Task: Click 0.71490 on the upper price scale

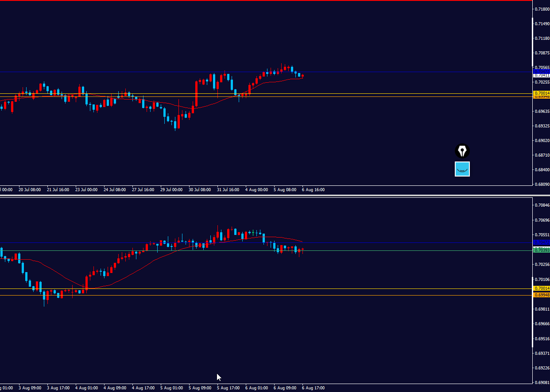Action: coord(542,23)
